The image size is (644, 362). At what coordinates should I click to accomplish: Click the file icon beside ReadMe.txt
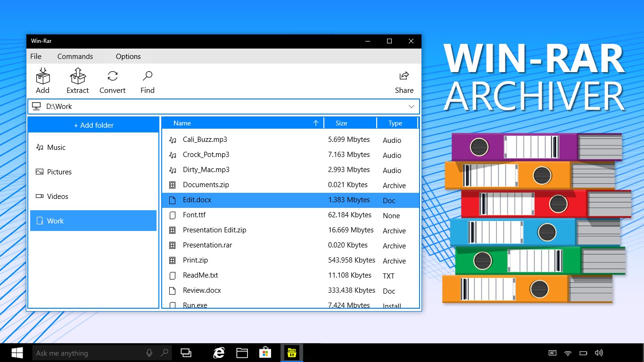coord(173,275)
